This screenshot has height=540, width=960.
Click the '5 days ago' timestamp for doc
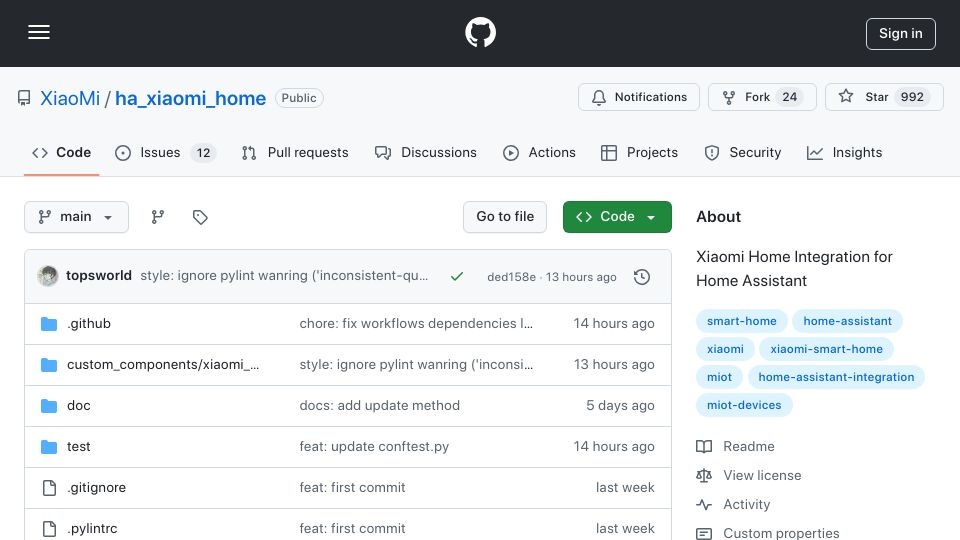tap(620, 405)
